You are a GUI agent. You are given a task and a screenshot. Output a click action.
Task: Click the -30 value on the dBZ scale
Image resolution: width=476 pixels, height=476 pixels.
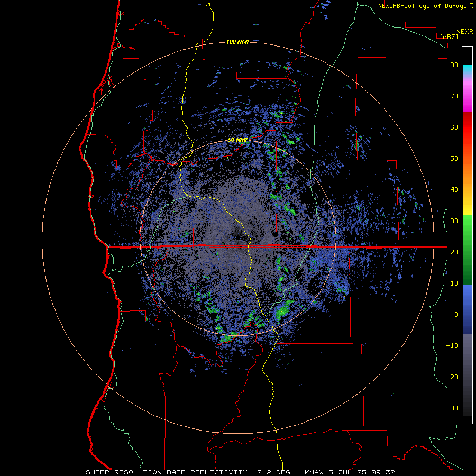tap(452, 408)
